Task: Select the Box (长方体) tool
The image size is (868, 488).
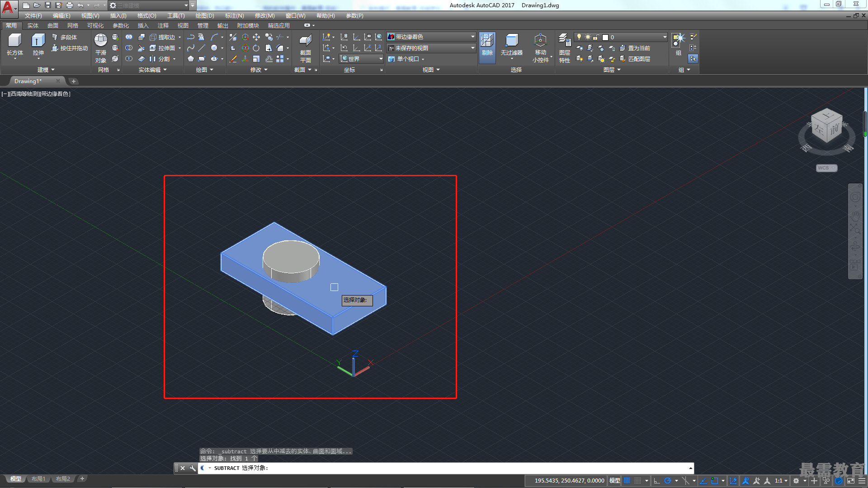Action: click(x=15, y=45)
